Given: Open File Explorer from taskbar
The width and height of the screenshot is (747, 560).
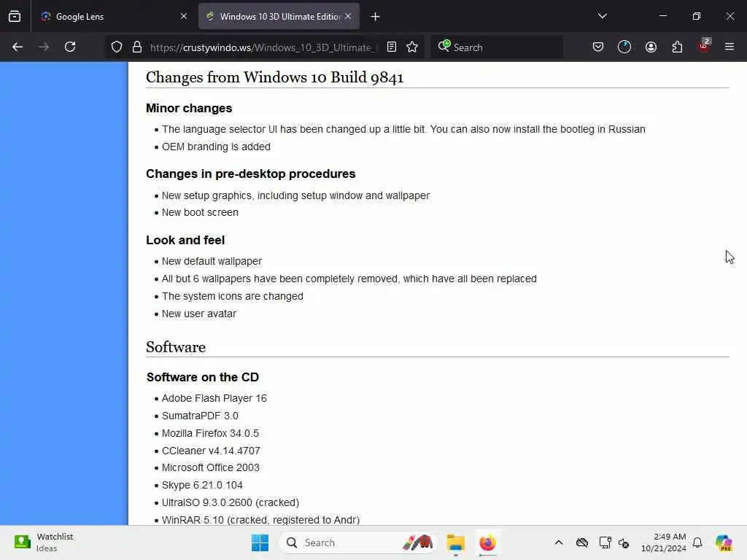Looking at the screenshot, I should pos(456,542).
